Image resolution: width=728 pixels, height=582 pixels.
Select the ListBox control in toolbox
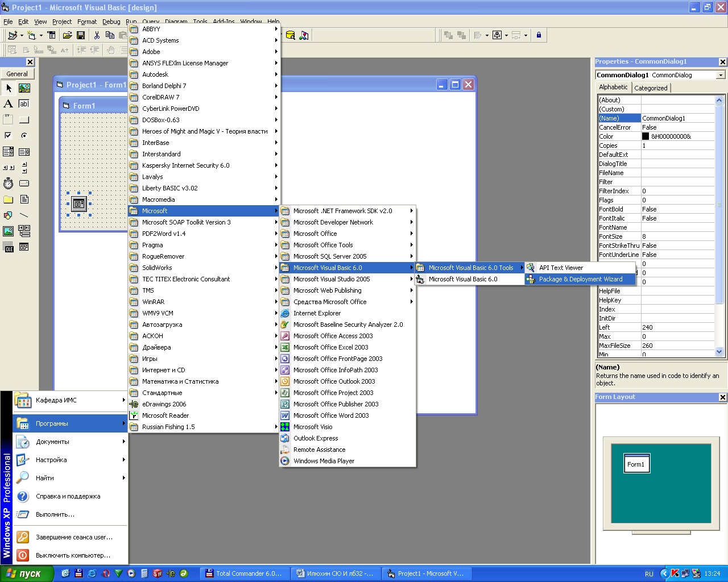click(24, 152)
